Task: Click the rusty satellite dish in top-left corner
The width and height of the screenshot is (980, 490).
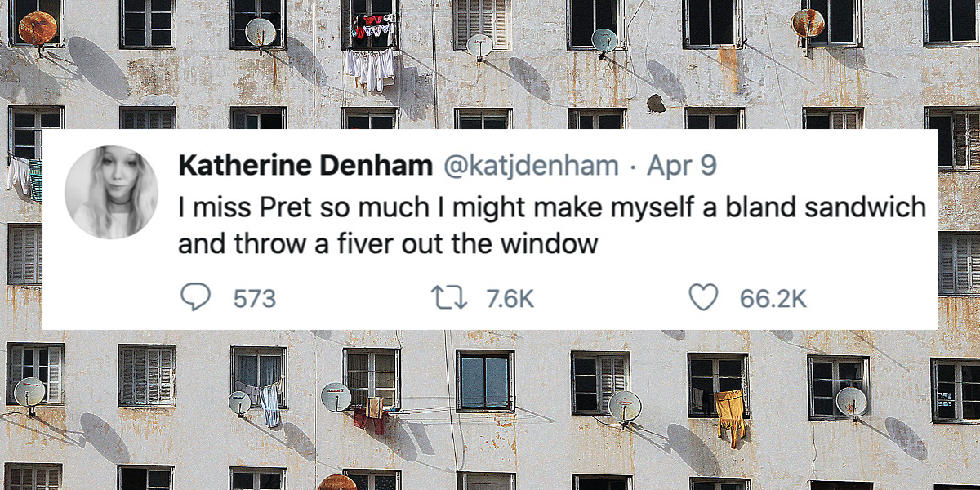Action: (37, 28)
